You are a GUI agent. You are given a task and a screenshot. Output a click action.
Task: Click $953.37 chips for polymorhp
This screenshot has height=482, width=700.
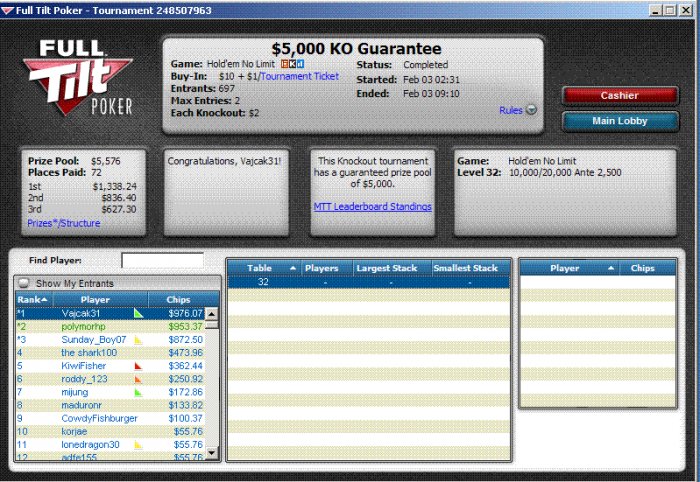(x=186, y=327)
